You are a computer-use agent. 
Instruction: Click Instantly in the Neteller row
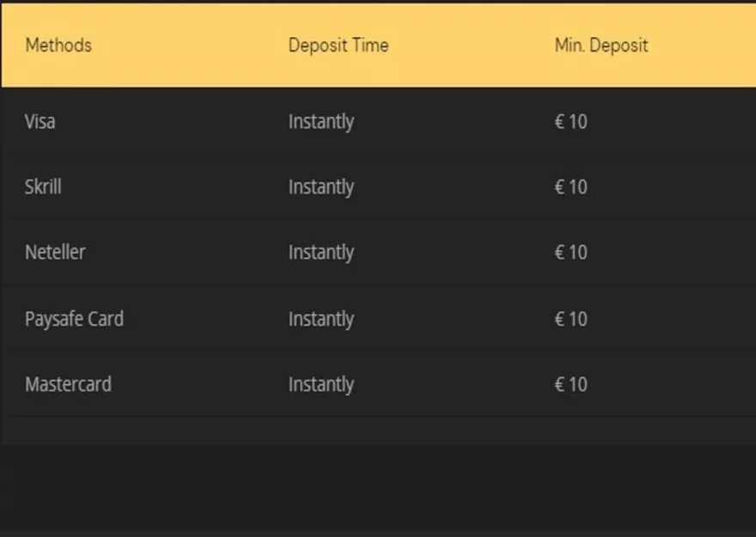(321, 252)
